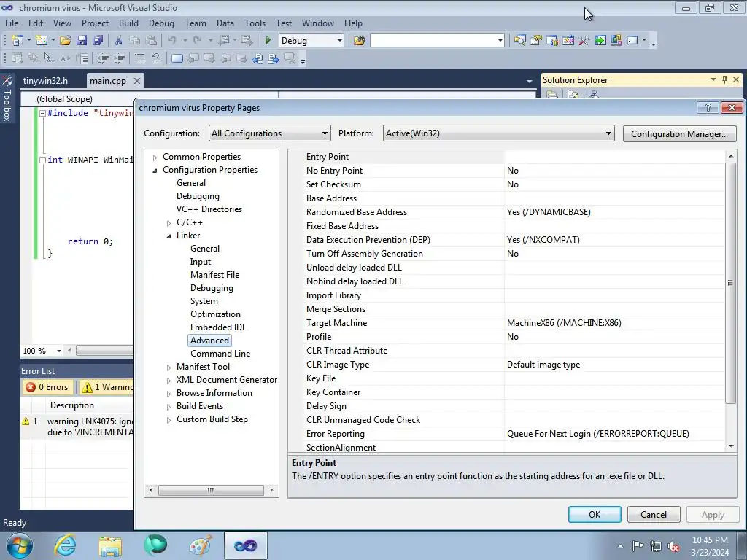Image resolution: width=747 pixels, height=560 pixels.
Task: Open the Command Window toolbar icon
Action: tap(632, 41)
